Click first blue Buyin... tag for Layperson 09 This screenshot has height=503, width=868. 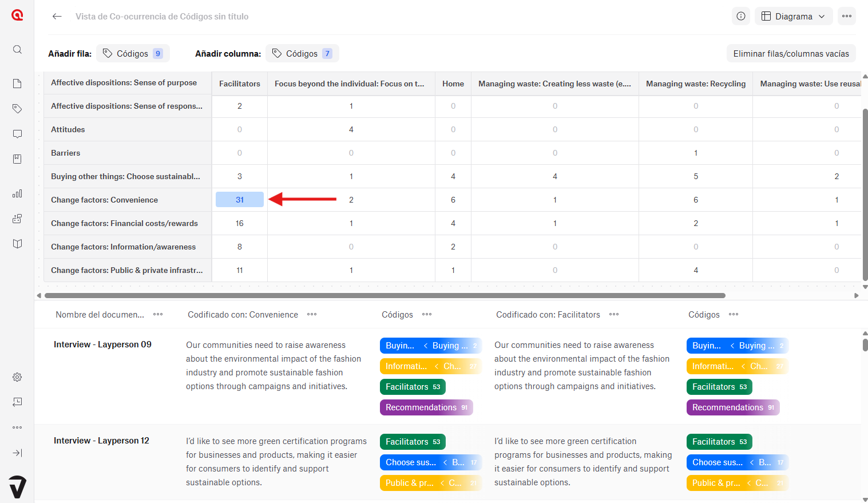(430, 346)
